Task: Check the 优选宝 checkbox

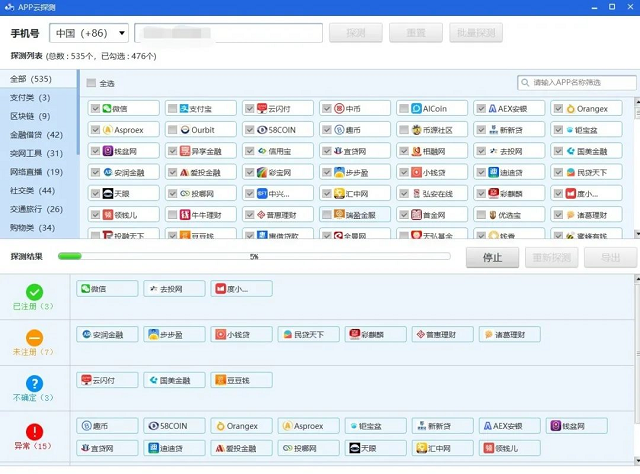Action: 481,215
